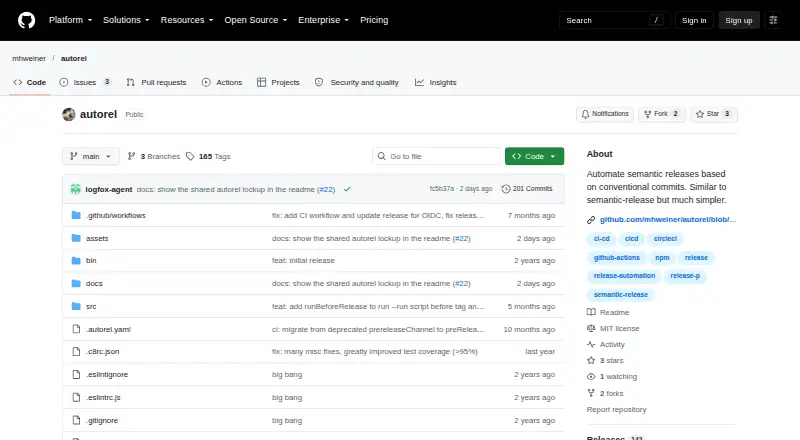
Task: Open the 165 Tags list
Action: pos(208,156)
